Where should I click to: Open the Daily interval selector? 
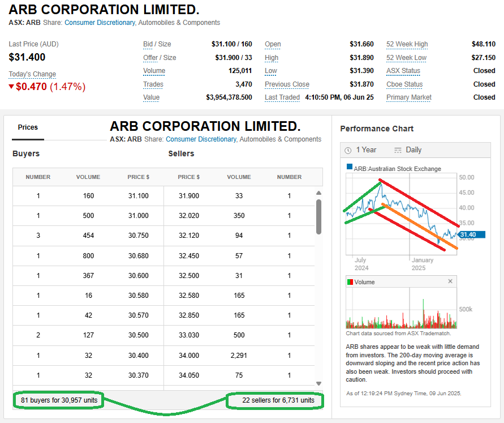click(413, 150)
